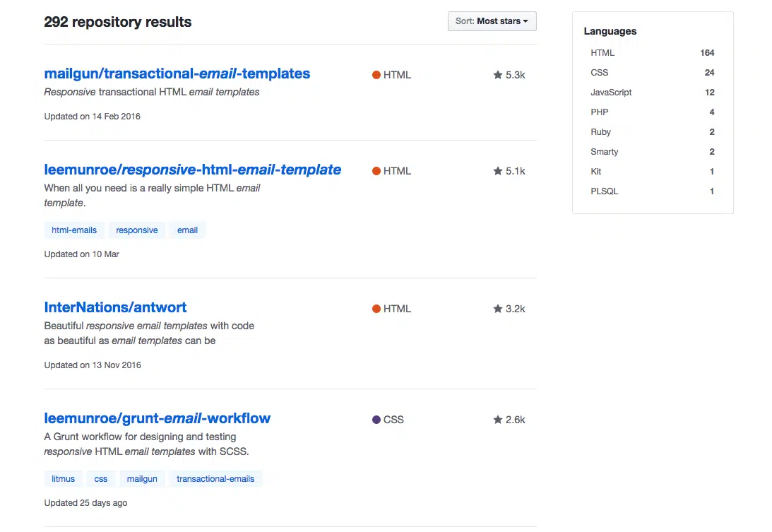The height and width of the screenshot is (532, 772).
Task: Click orange HTML language dot for mailgun repository
Action: pos(376,75)
